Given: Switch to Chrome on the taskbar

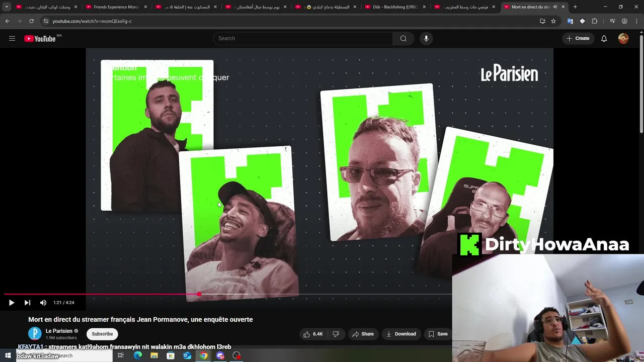Looking at the screenshot, I should pos(203,355).
